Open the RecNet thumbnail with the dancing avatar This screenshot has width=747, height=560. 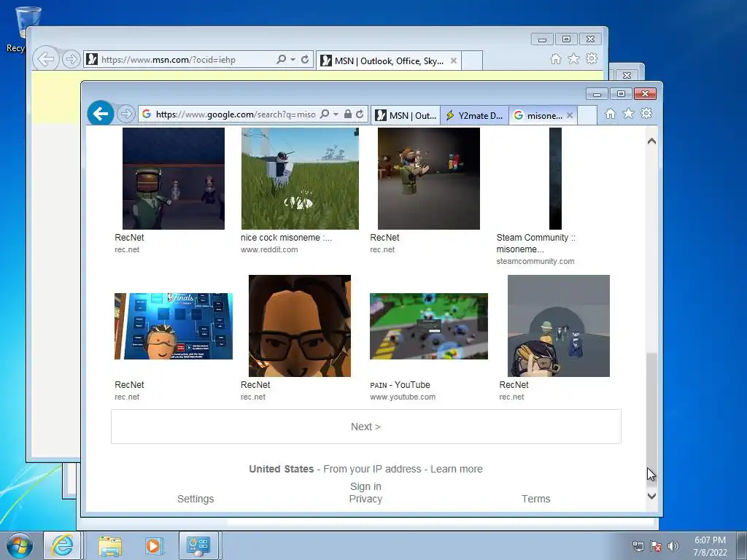coord(429,179)
